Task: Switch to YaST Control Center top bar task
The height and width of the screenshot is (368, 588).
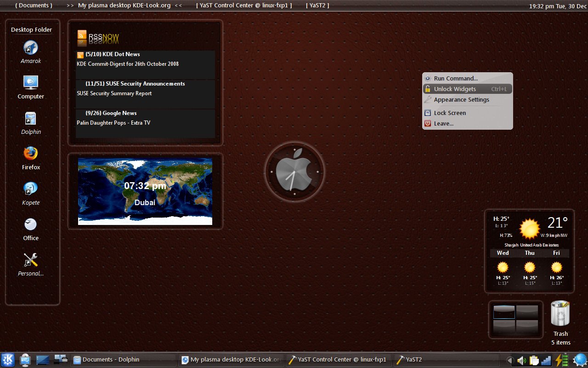Action: click(x=244, y=6)
